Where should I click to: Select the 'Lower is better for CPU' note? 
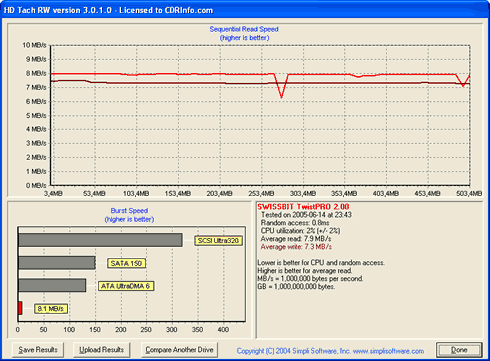[321, 263]
